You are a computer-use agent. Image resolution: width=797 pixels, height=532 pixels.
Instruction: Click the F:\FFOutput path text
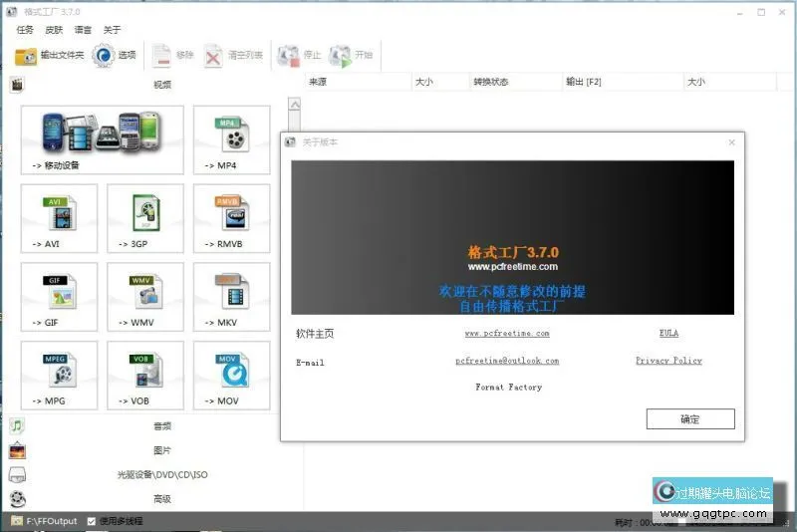[x=52, y=521]
